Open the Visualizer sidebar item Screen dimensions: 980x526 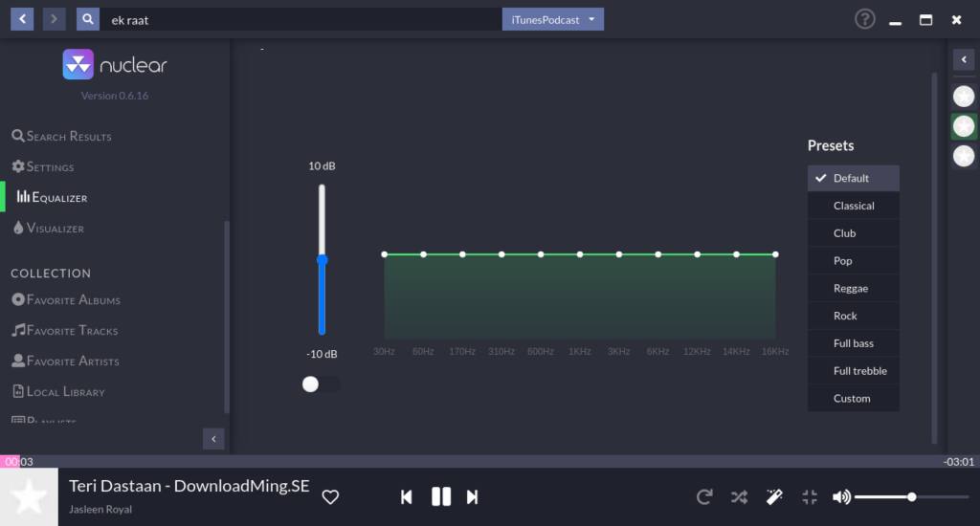[48, 228]
